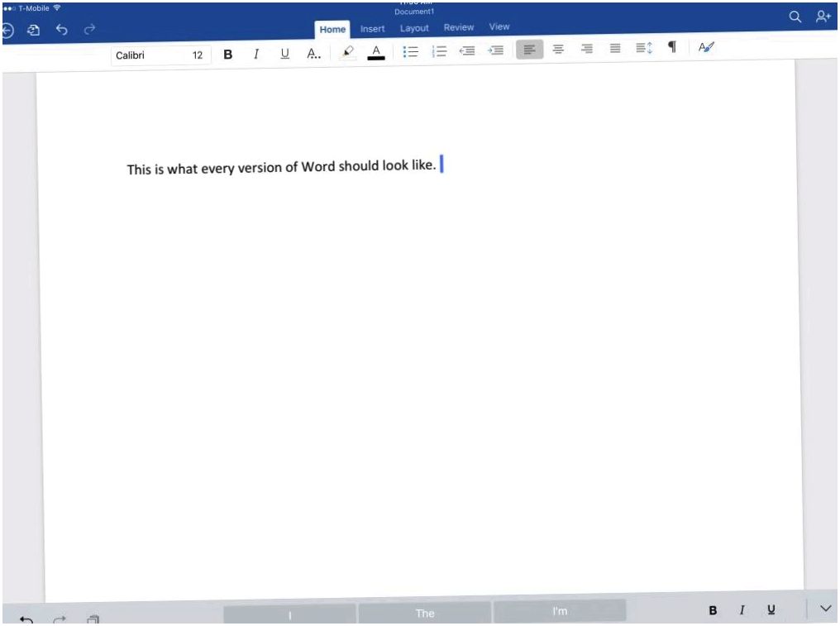Screen dimensions: 840x626
Task: Dismiss keyboard with down chevron
Action: 826,608
